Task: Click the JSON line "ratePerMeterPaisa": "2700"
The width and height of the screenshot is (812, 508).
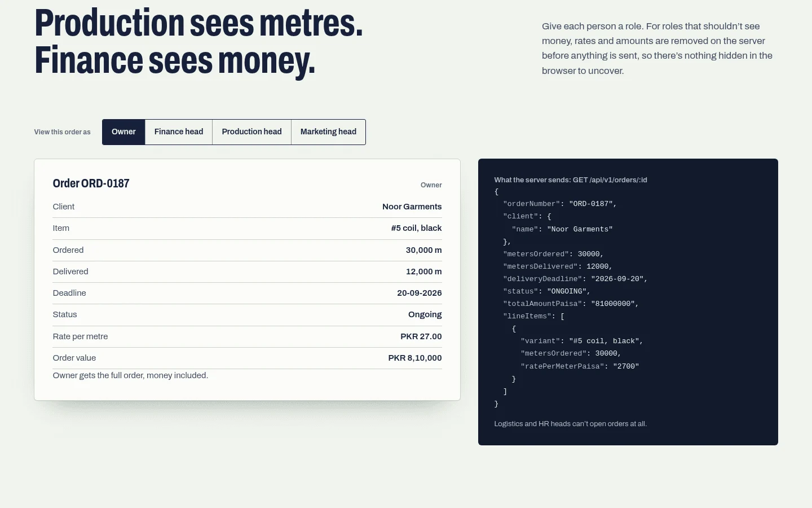Action: tap(580, 366)
